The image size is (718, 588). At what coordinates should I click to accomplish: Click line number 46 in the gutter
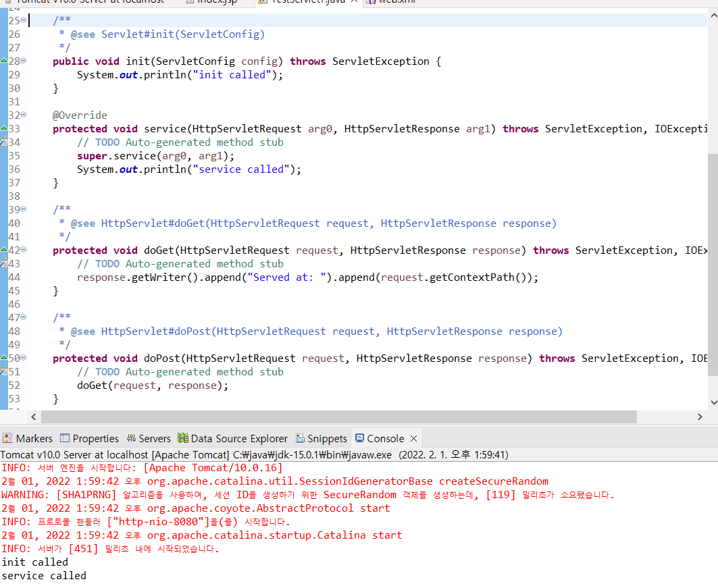[14, 304]
